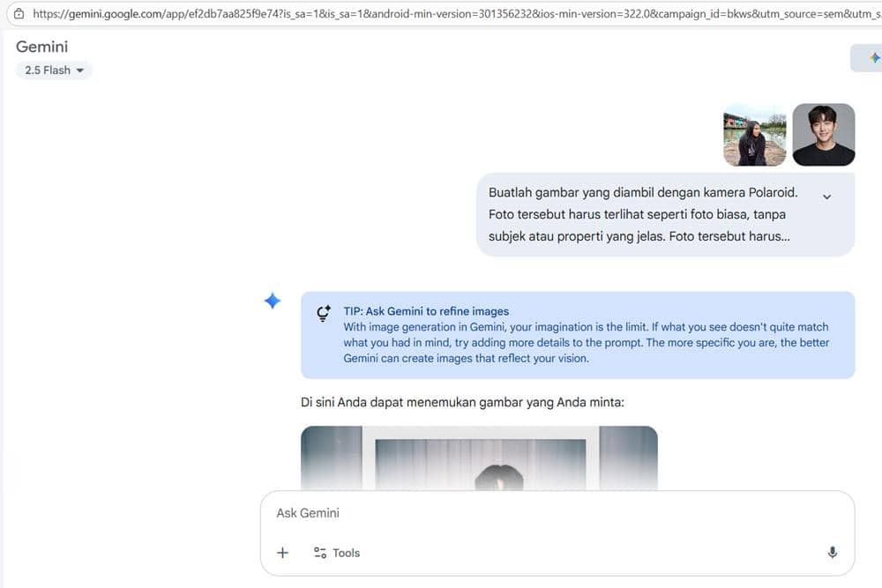Click the plus icon to add files
This screenshot has width=882, height=588.
tap(282, 553)
